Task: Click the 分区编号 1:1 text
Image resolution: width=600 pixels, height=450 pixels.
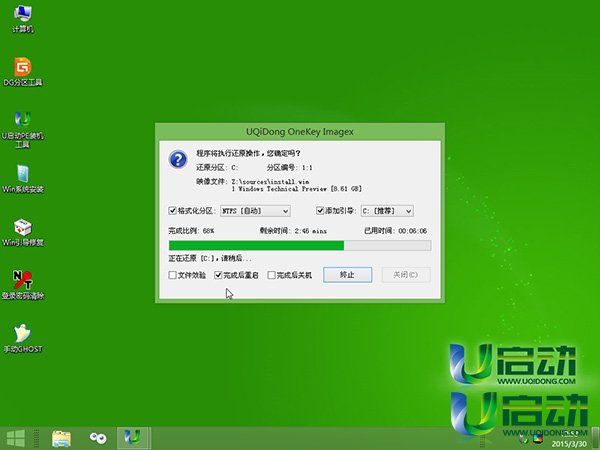Action: (289, 168)
